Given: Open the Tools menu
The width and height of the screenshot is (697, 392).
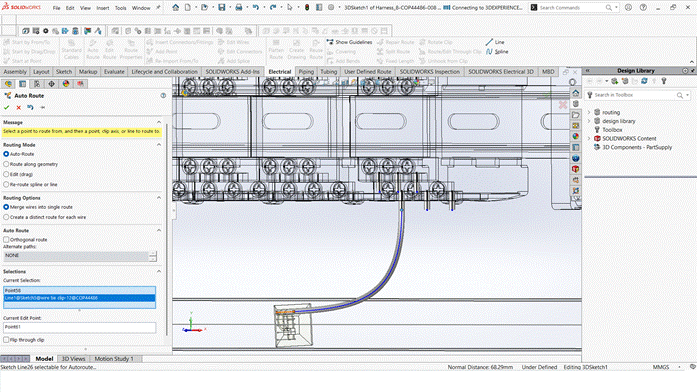Looking at the screenshot, I should click(x=120, y=8).
